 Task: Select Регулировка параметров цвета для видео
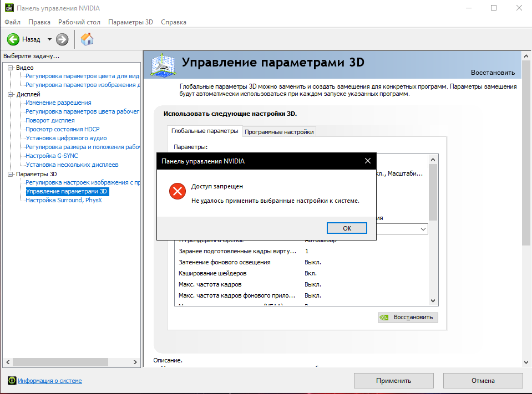(83, 76)
